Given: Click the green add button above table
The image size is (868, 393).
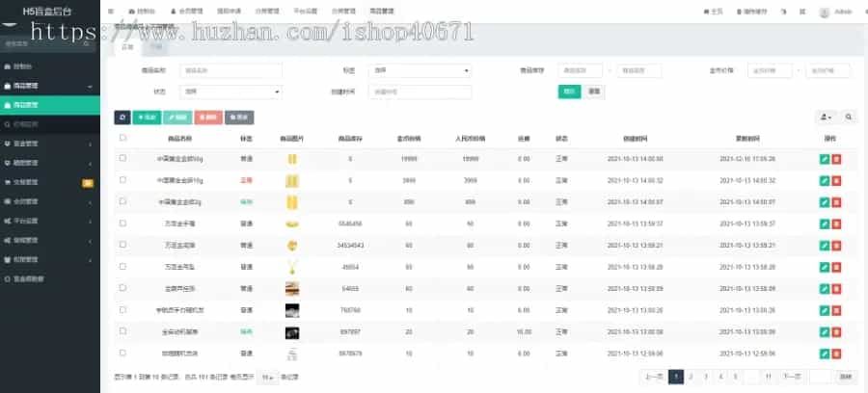Looking at the screenshot, I should coord(148,118).
